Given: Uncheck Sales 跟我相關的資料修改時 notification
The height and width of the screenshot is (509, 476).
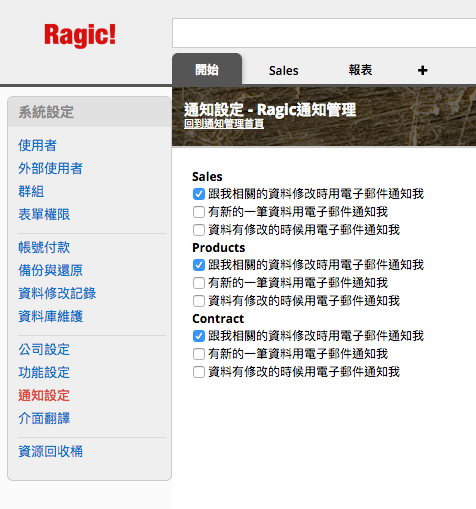Looking at the screenshot, I should click(x=199, y=194).
